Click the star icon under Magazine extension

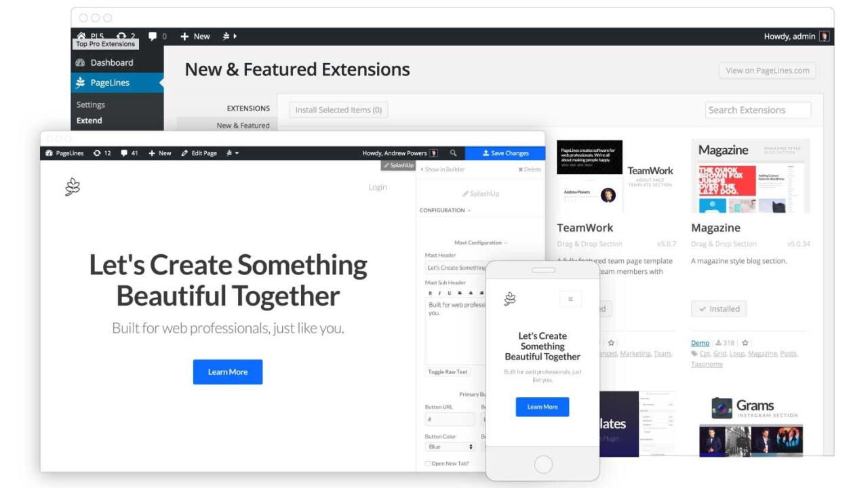[745, 343]
